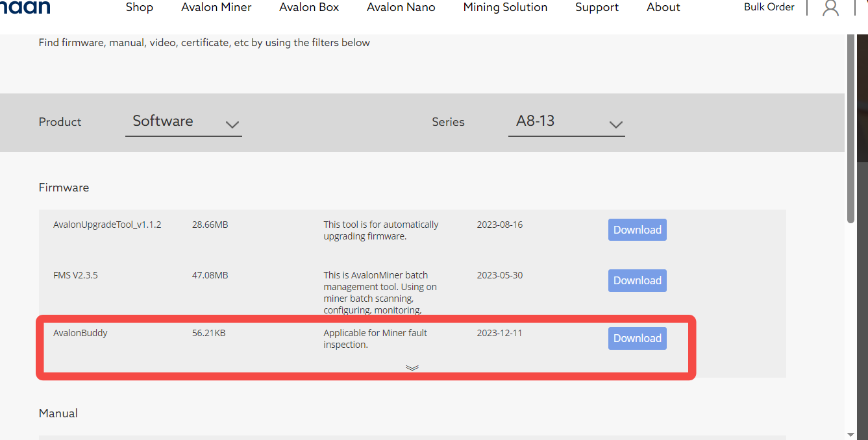Click the 2023-05-30 date
This screenshot has height=440, width=868.
point(500,275)
